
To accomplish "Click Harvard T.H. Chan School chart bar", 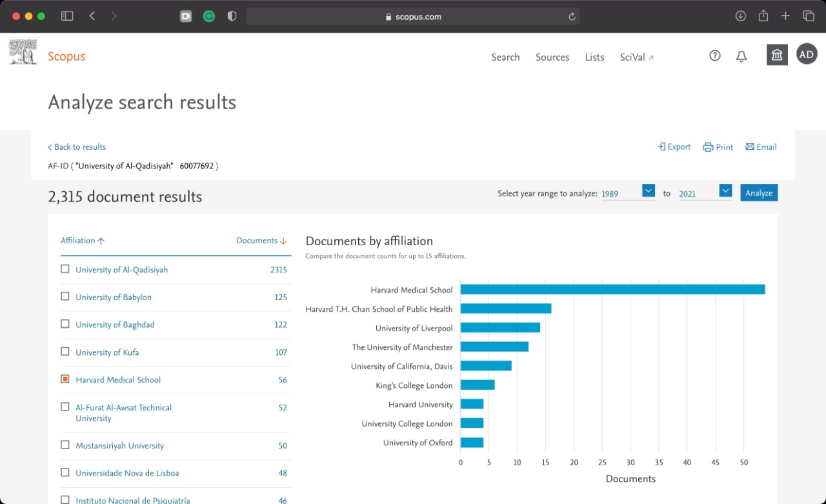I will point(506,309).
